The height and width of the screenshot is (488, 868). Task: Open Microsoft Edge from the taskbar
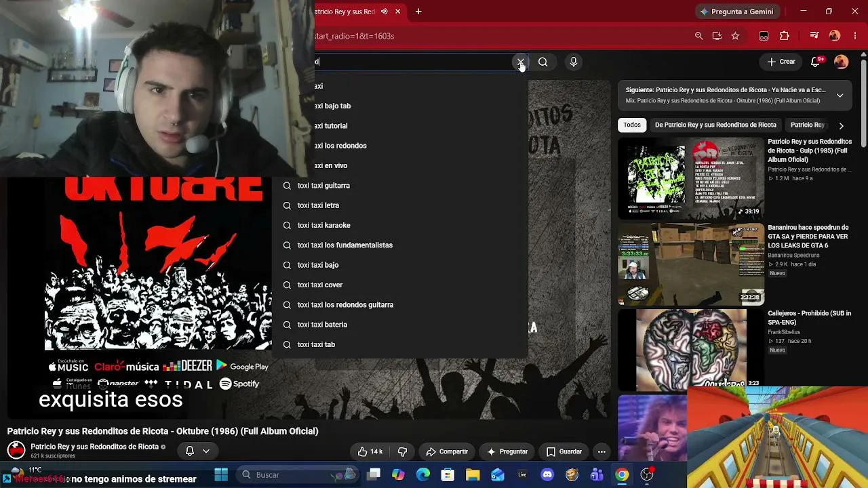(423, 474)
